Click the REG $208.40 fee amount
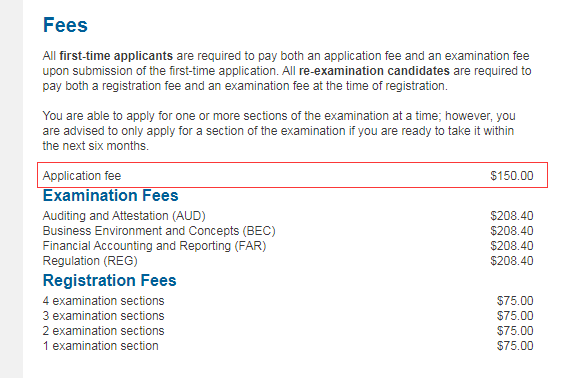 tap(512, 261)
